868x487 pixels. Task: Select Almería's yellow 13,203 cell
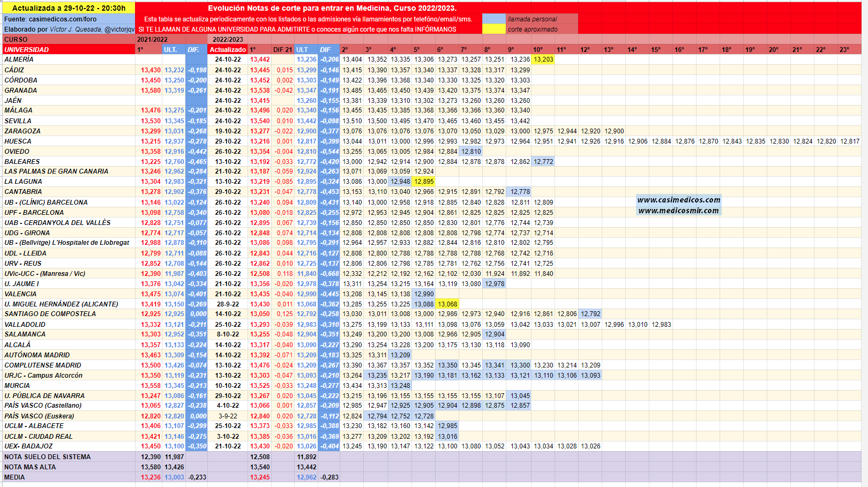pos(543,59)
